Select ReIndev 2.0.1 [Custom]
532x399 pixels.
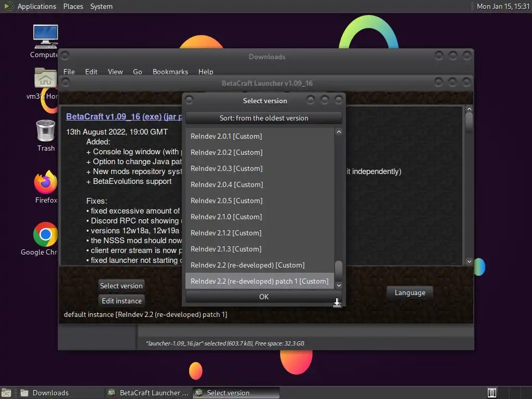pos(260,136)
